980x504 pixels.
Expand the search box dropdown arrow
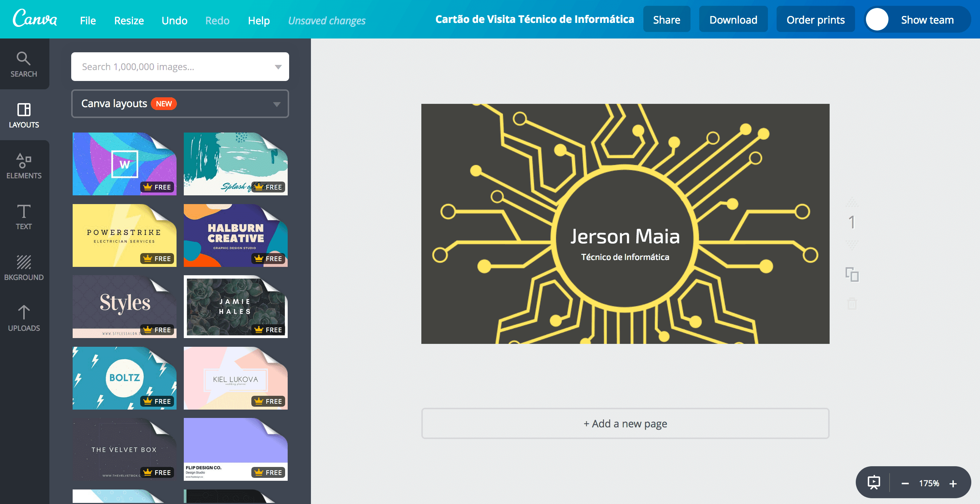point(278,67)
